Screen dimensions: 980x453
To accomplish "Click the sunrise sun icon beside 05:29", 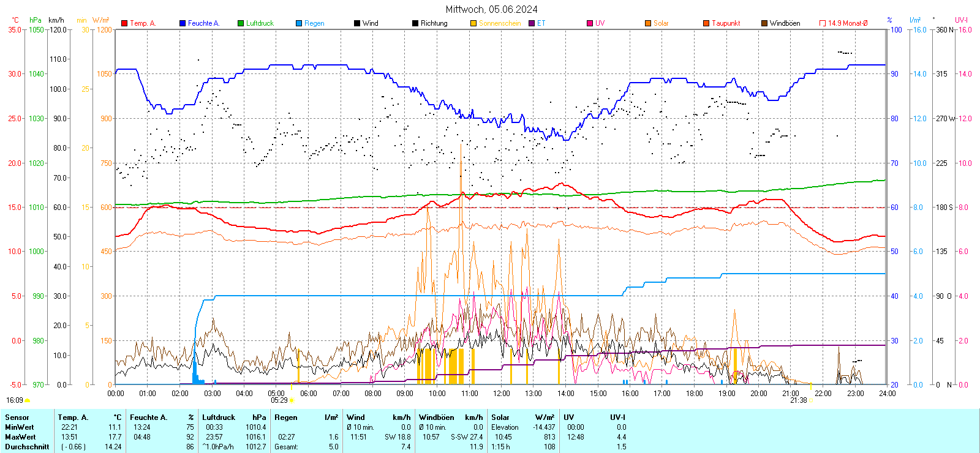I will tap(292, 400).
